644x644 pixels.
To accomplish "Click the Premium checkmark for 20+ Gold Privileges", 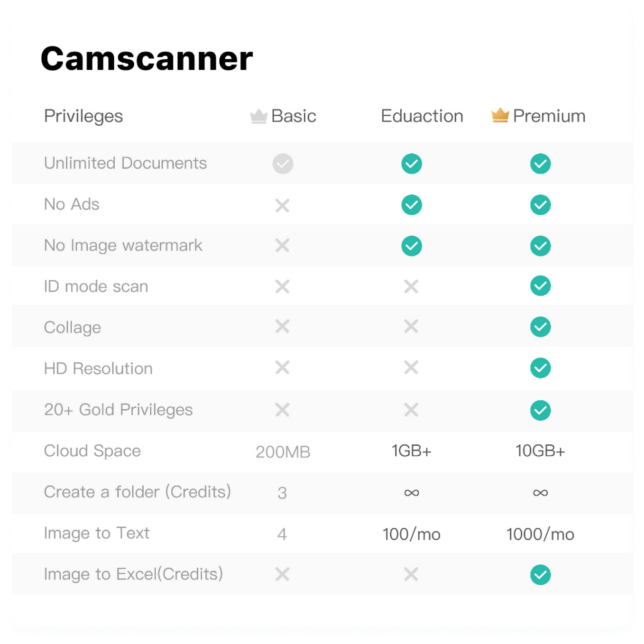I will (541, 410).
